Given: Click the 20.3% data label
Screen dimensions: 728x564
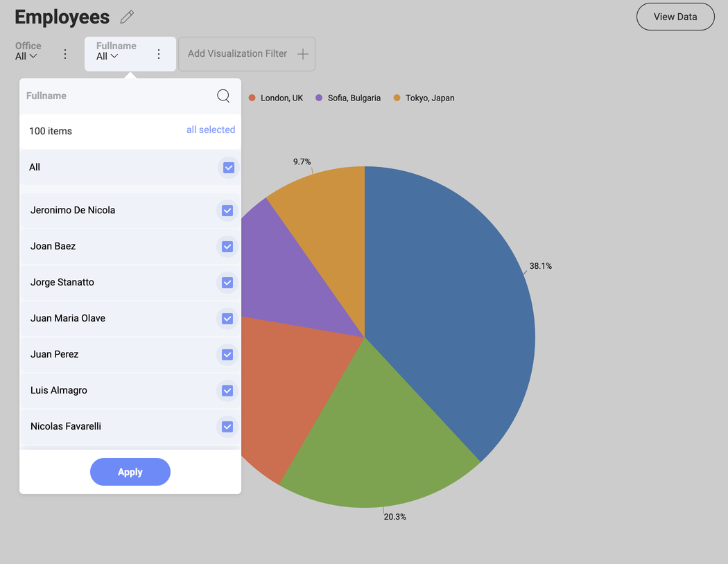Looking at the screenshot, I should [395, 517].
